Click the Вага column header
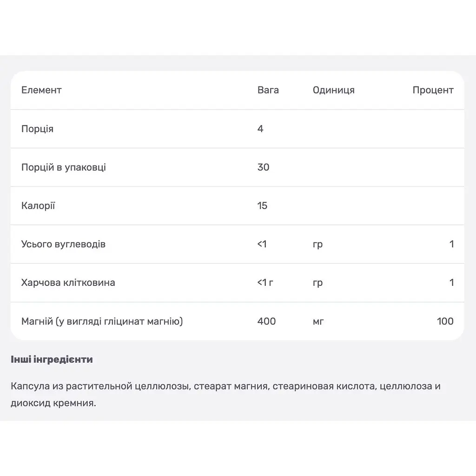This screenshot has height=476, width=476. click(268, 90)
